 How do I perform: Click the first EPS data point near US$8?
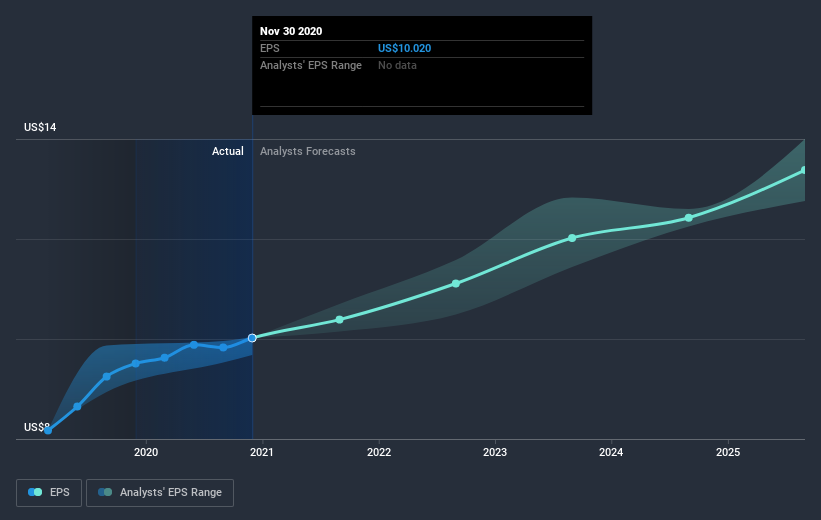click(48, 430)
